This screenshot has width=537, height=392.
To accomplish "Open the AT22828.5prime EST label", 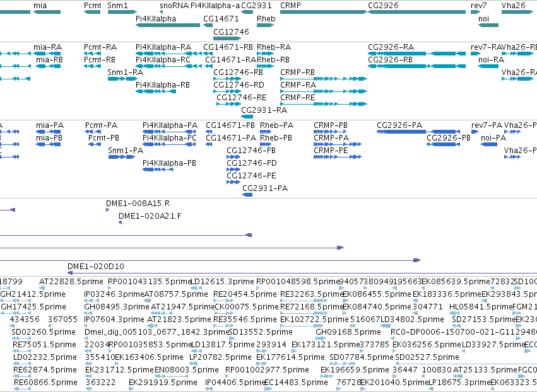I will (71, 282).
